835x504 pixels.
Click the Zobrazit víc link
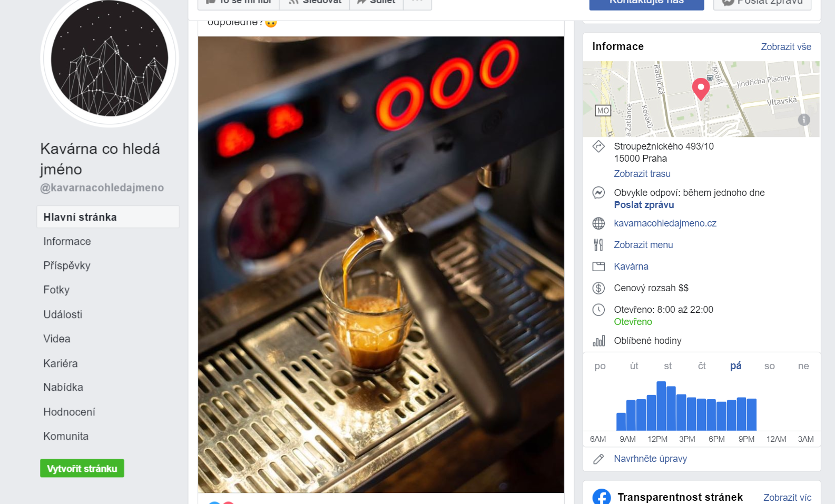[x=787, y=498]
